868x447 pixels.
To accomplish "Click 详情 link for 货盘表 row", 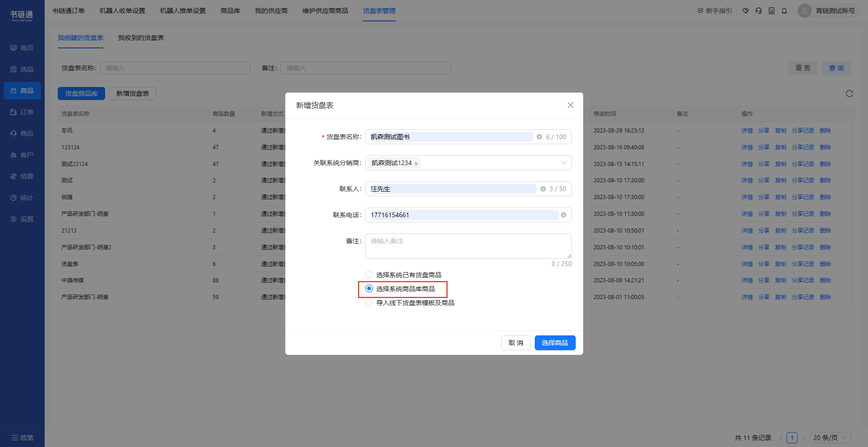I will coord(747,264).
